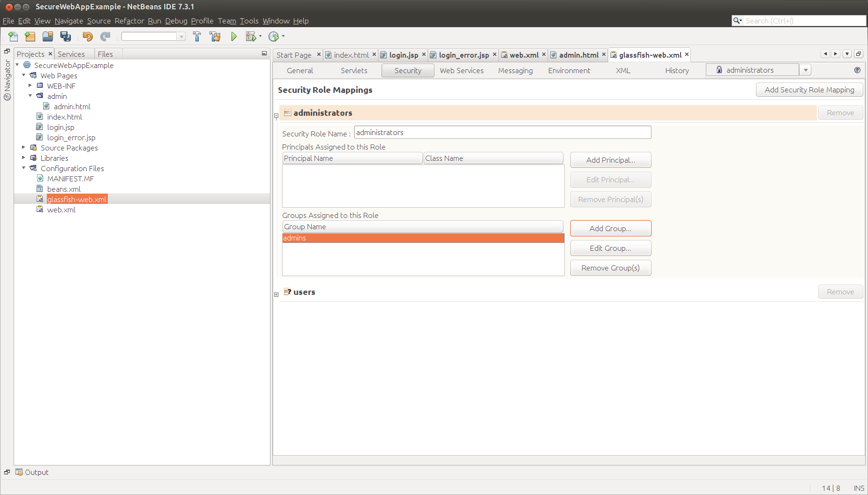The image size is (868, 495).
Task: Switch to the Services tab
Action: (x=71, y=54)
